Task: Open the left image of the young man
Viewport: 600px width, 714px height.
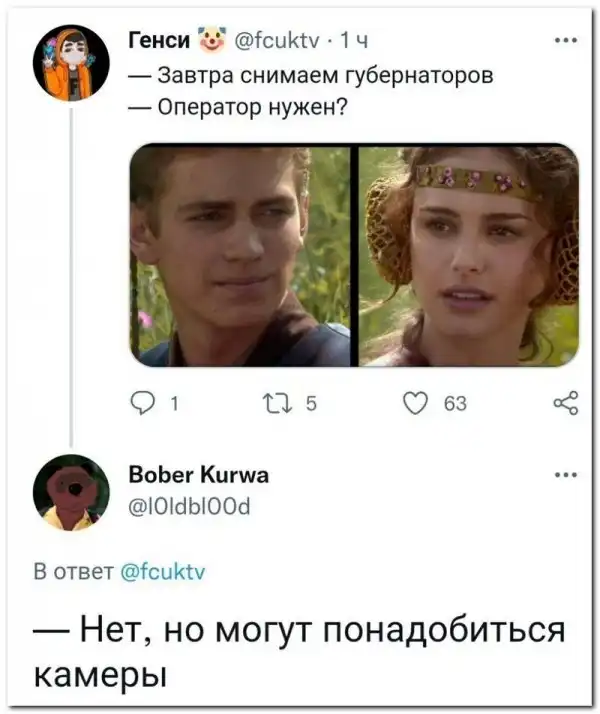Action: click(241, 255)
